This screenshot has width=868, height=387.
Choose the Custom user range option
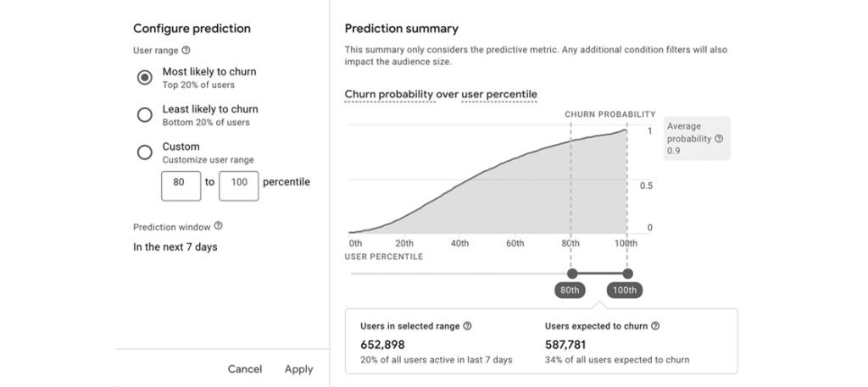(145, 152)
